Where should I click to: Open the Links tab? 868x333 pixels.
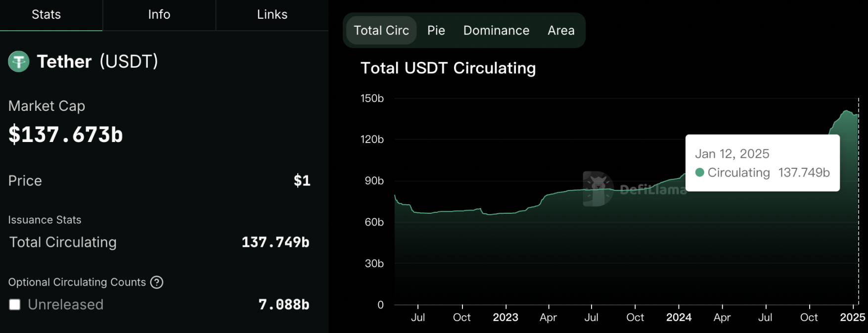click(272, 14)
